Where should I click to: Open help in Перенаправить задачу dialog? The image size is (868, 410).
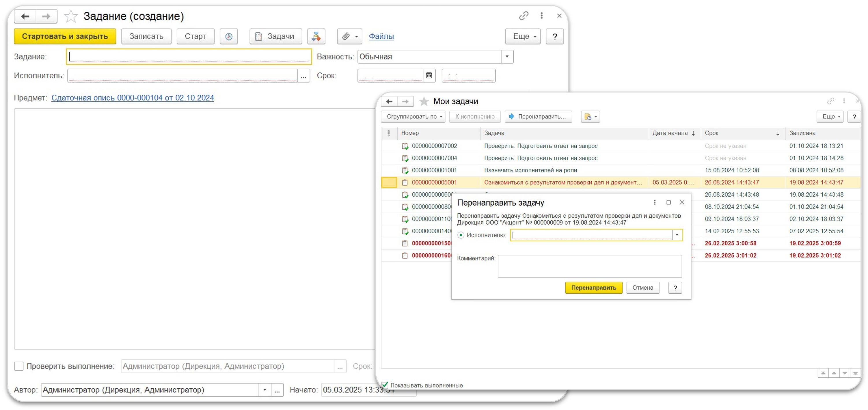[675, 288]
